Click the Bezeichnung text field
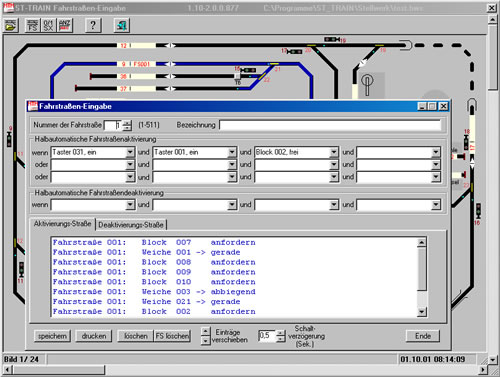This screenshot has height=377, width=500. tap(330, 125)
